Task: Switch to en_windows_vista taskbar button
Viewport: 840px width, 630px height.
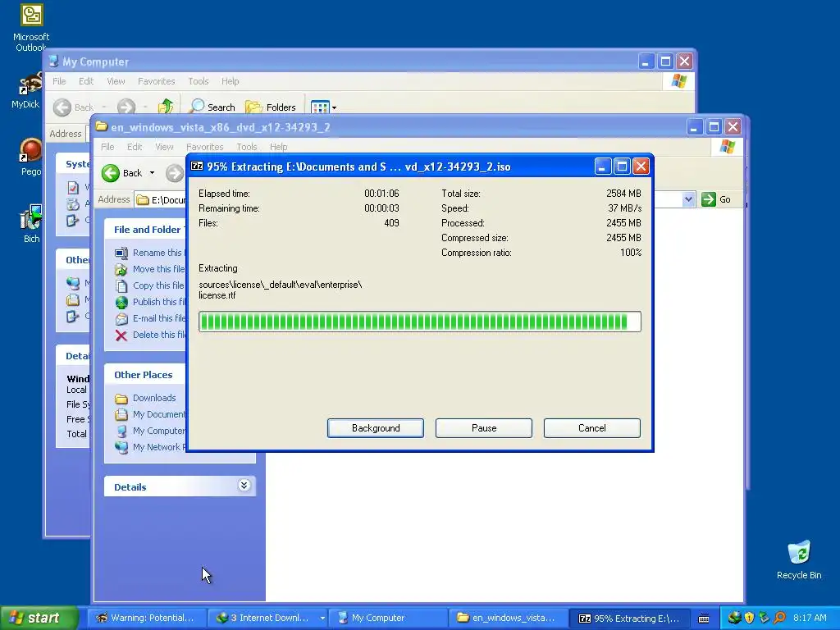Action: click(507, 618)
